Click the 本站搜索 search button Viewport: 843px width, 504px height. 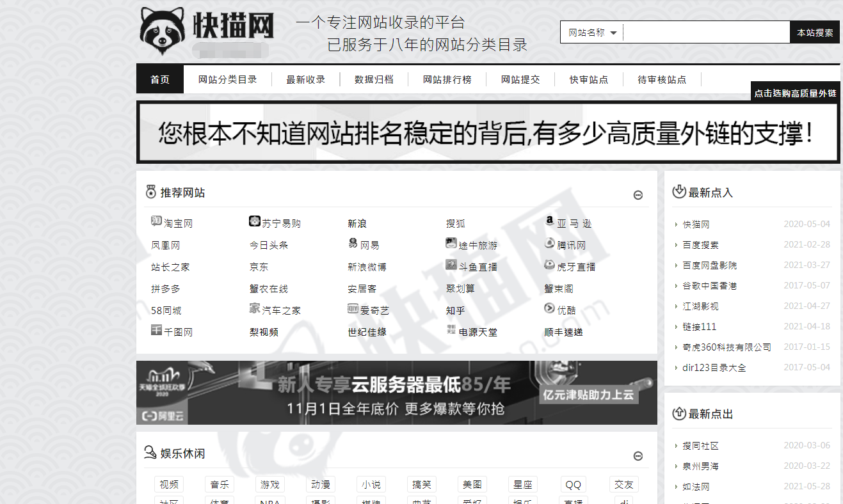(x=815, y=33)
